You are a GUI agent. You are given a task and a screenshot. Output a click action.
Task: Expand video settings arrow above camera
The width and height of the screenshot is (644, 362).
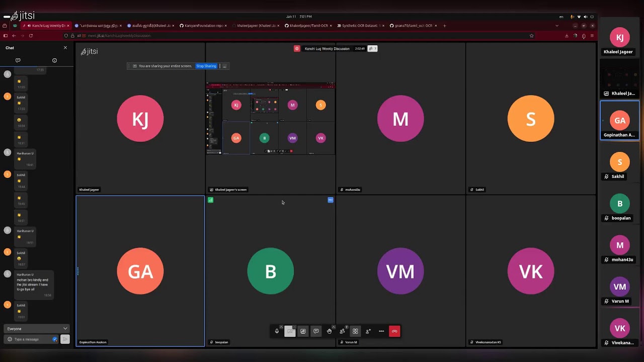pos(294,327)
